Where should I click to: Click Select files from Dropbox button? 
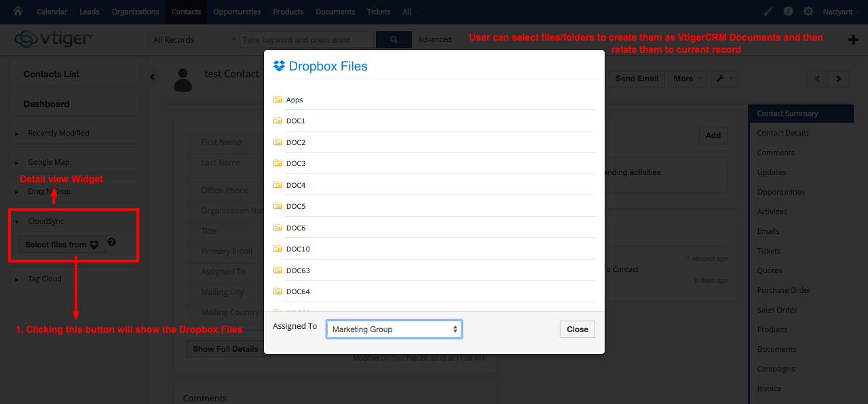[62, 245]
